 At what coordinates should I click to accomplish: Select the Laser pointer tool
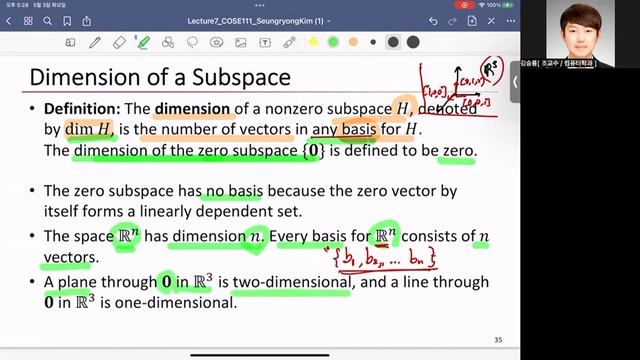click(x=289, y=42)
